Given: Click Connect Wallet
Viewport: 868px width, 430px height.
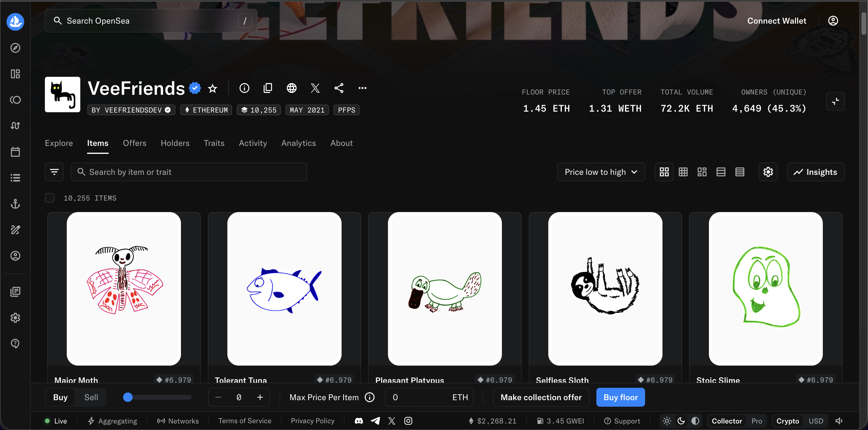Looking at the screenshot, I should (777, 21).
